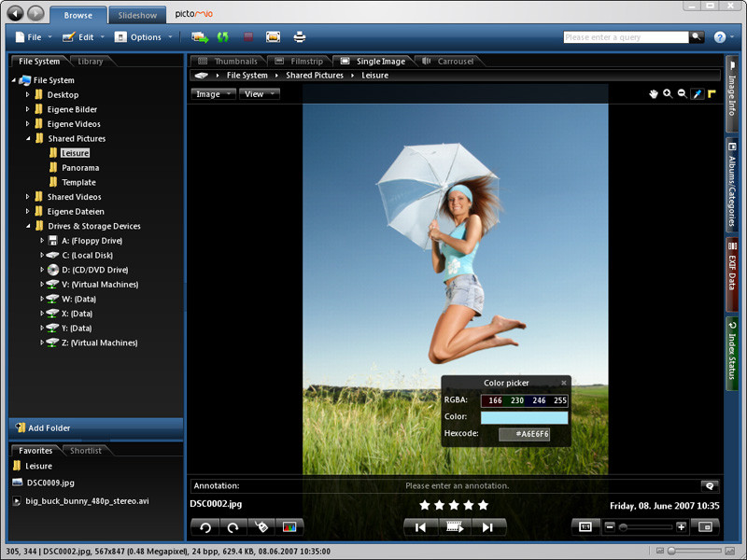Expand the Shared Videos folder
This screenshot has width=747, height=560.
[x=27, y=197]
